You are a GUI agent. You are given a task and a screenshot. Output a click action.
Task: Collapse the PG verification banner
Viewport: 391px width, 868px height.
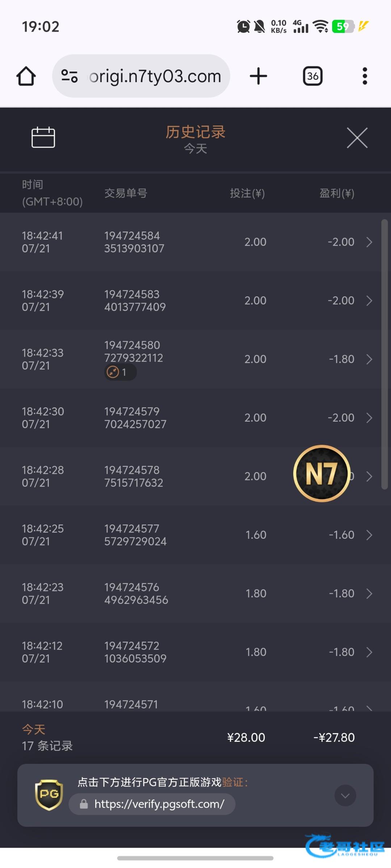click(345, 795)
